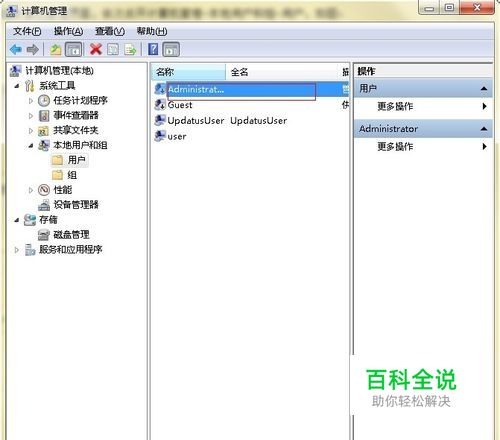Maximize the 计算机管理 window
Viewport: 500px width, 440px height.
pos(449,8)
